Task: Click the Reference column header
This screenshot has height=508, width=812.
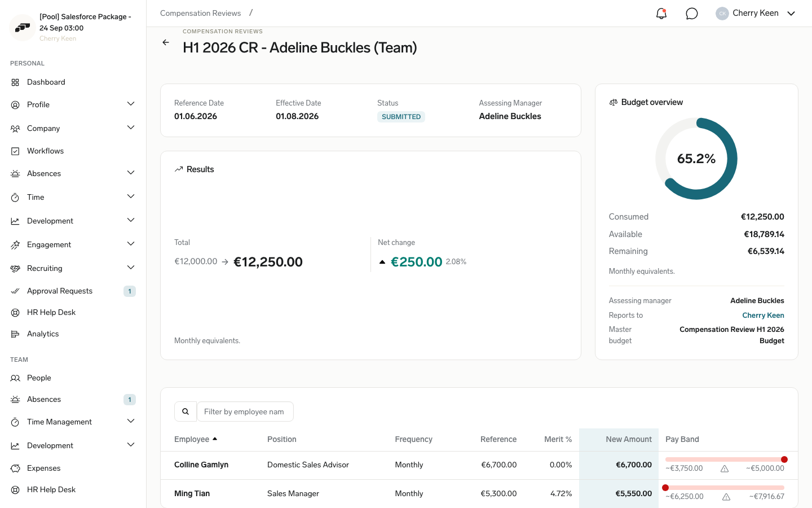Action: 498,439
